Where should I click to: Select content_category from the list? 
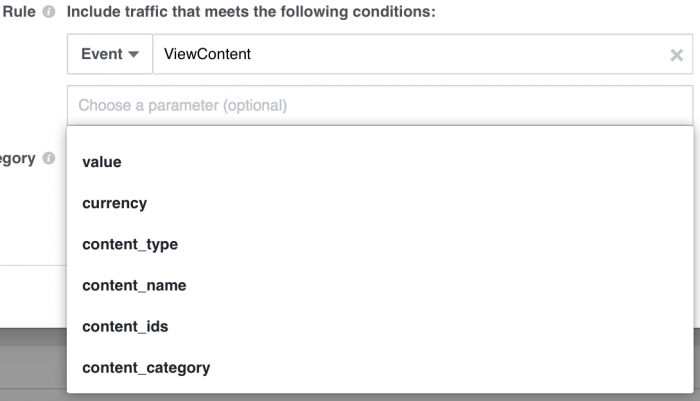pyautogui.click(x=146, y=367)
